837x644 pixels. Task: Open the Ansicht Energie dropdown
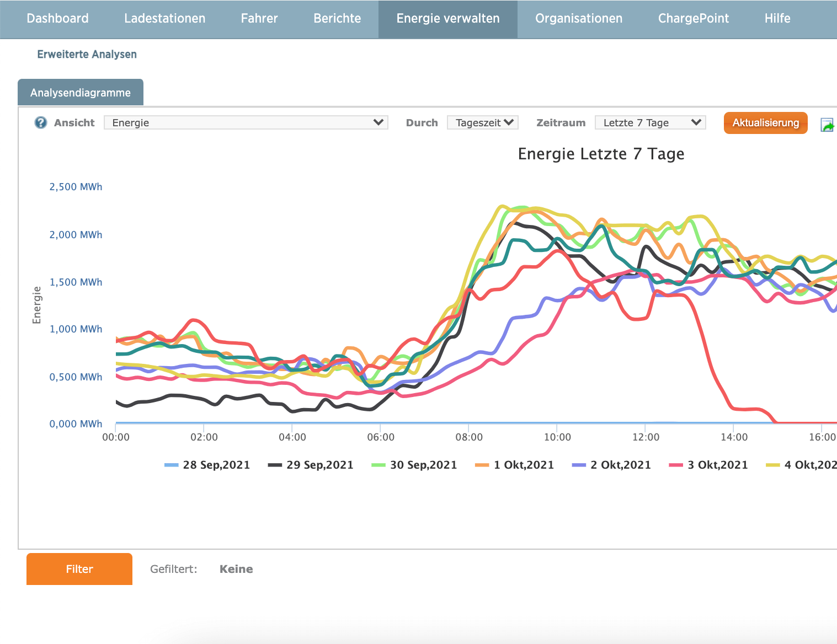246,122
